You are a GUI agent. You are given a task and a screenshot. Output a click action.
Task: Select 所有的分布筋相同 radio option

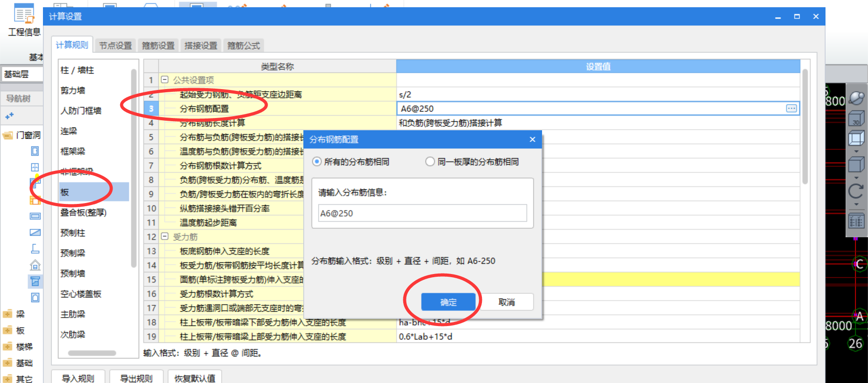[x=317, y=162]
